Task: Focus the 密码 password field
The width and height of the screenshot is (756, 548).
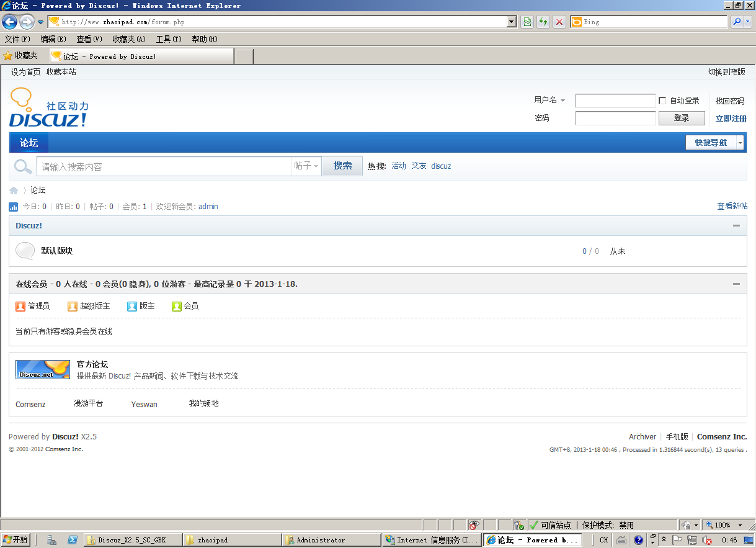Action: tap(615, 118)
